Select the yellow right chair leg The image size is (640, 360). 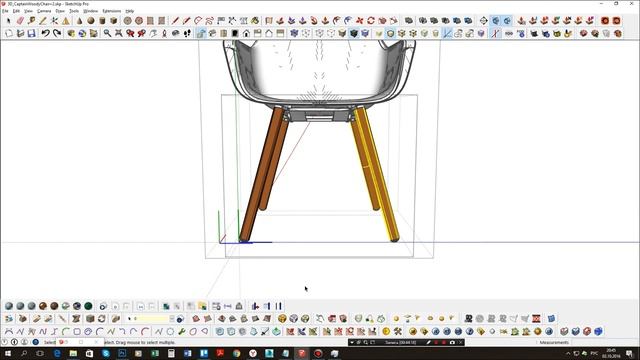click(x=378, y=176)
